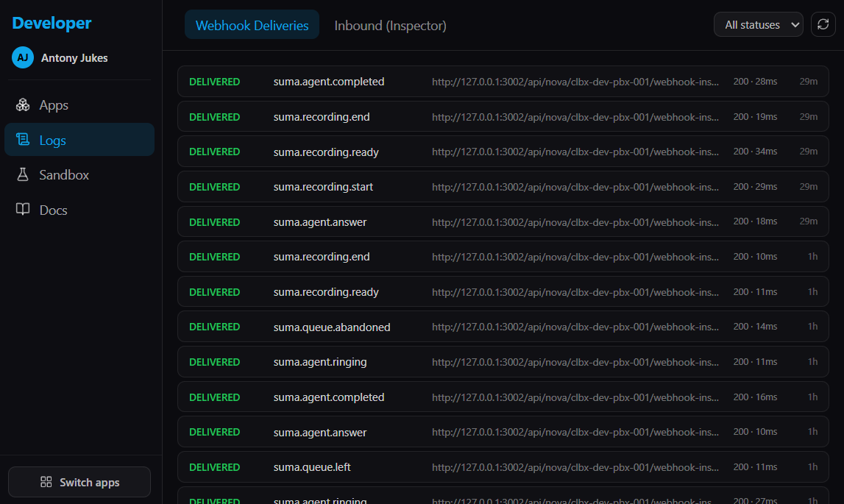Image resolution: width=844 pixels, height=504 pixels.
Task: Open Apps in the sidebar
Action: pos(79,105)
